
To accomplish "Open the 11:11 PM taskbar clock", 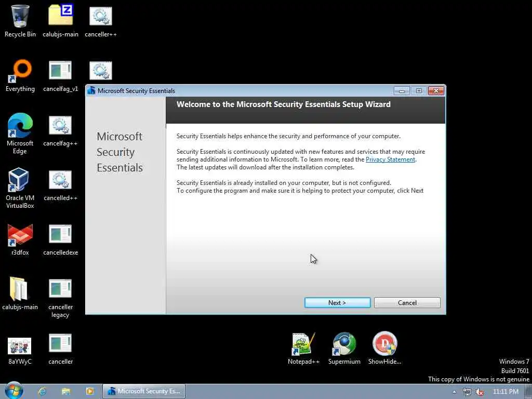I will pos(506,392).
